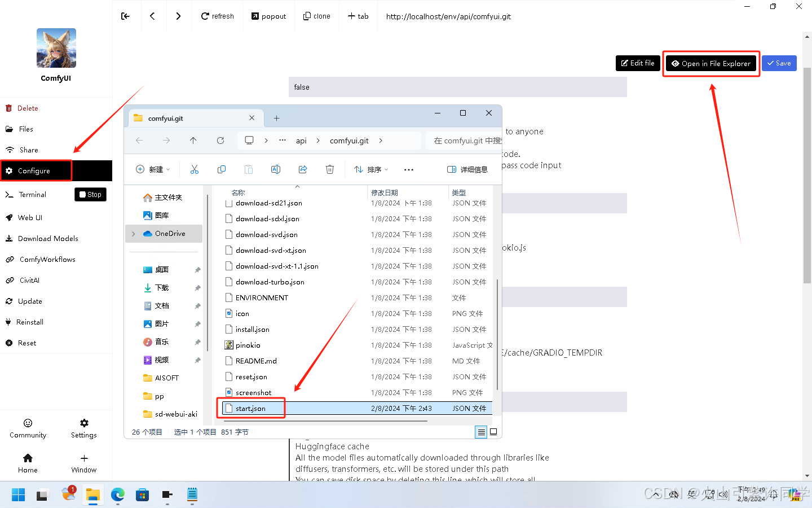Go back with Pinokio back chevron
812x508 pixels.
pyautogui.click(x=152, y=16)
